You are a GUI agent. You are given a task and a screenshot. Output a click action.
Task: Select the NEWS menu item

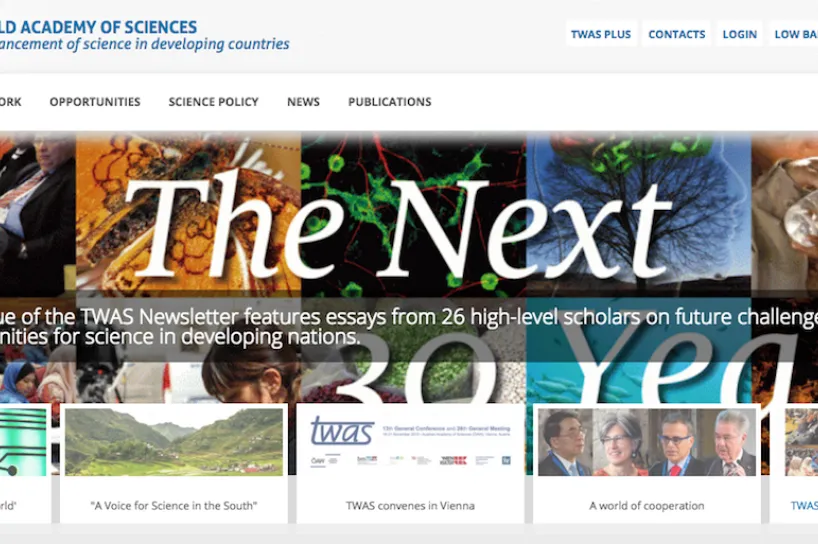point(303,102)
